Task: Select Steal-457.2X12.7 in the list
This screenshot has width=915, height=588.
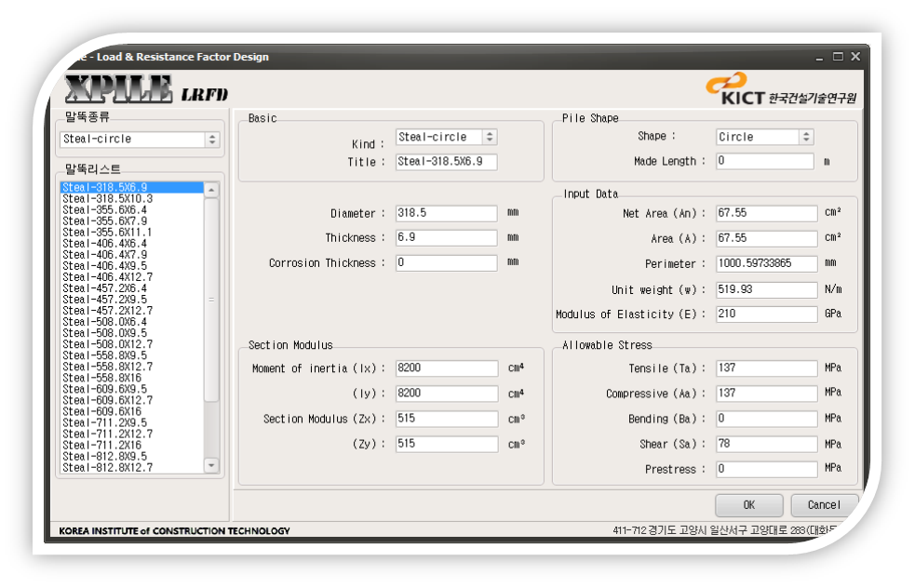Action: click(132, 311)
